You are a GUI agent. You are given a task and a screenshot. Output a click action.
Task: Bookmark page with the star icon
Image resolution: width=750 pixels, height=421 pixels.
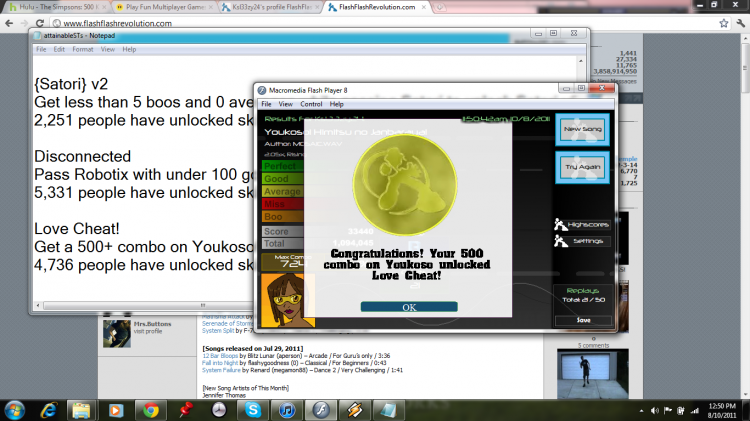(724, 23)
